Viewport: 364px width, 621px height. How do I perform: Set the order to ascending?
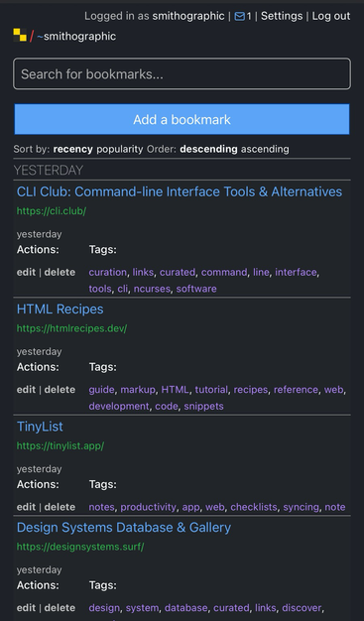265,149
